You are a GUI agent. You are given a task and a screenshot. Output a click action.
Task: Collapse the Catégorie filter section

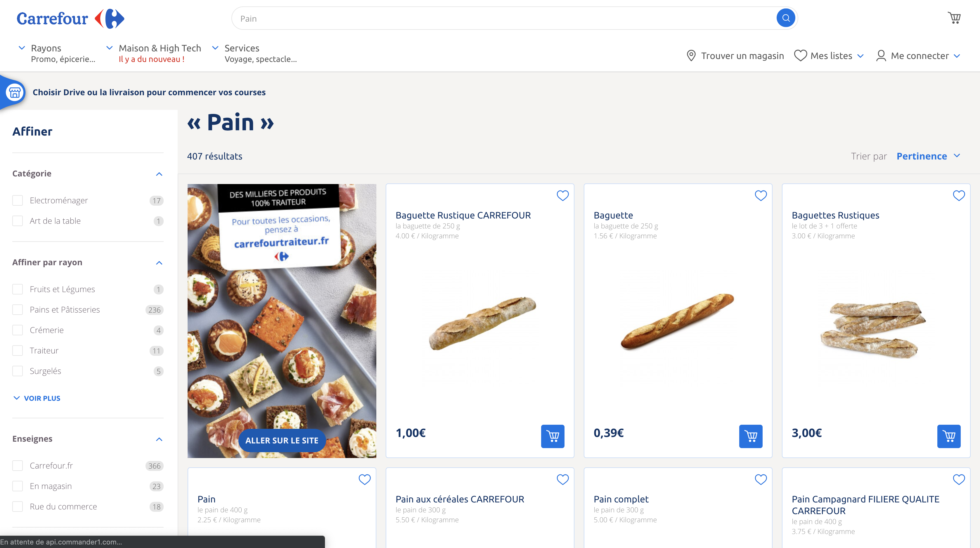pos(159,174)
